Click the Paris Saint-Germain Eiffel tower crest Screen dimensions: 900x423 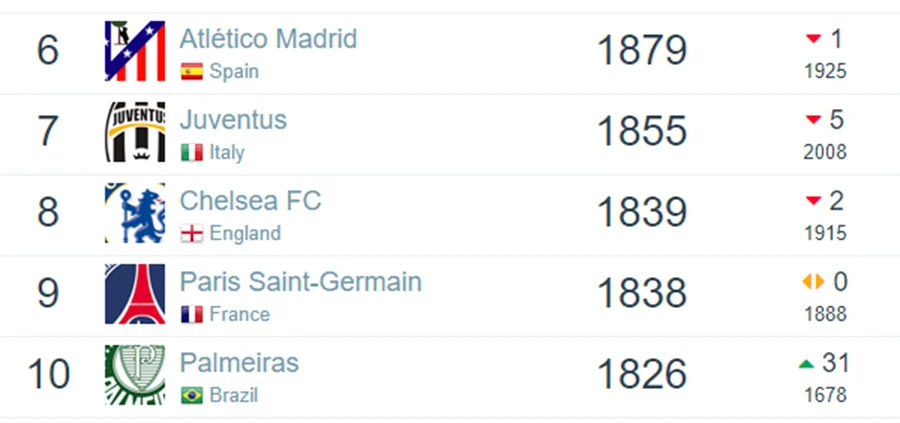pyautogui.click(x=135, y=294)
